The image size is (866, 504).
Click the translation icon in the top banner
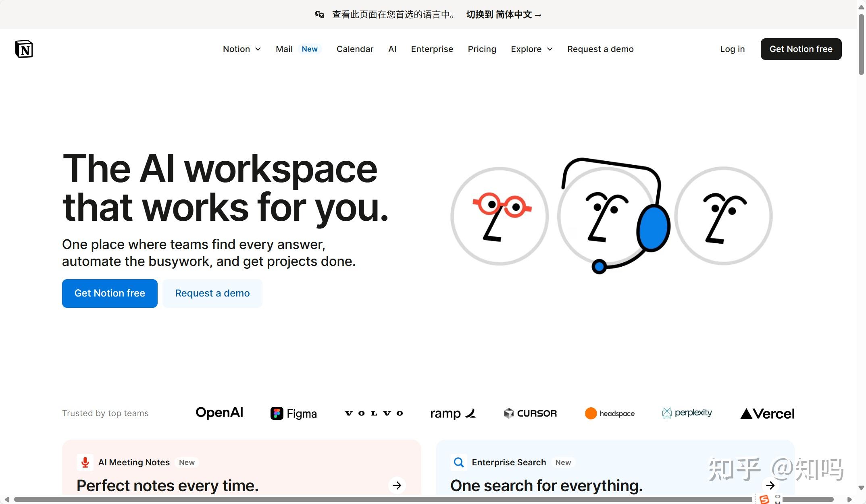[319, 14]
